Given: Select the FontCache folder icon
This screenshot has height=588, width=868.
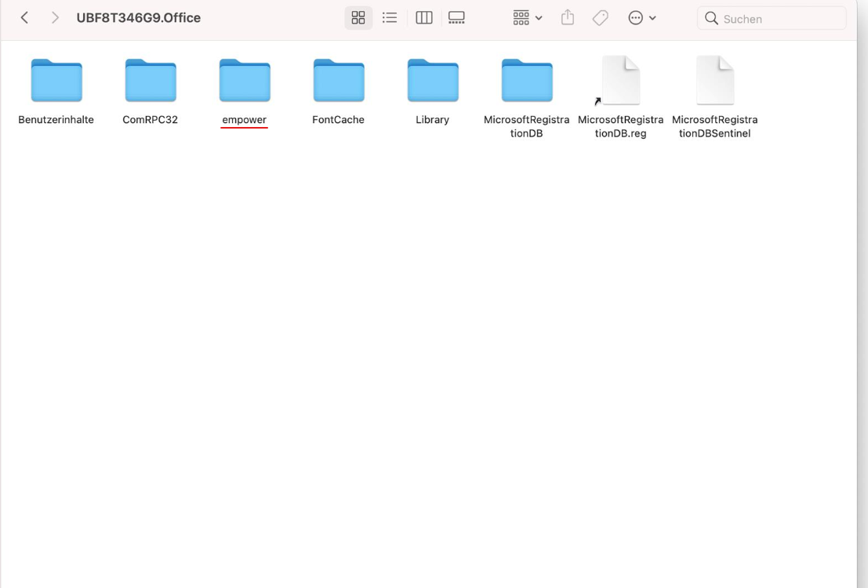Looking at the screenshot, I should [x=339, y=80].
